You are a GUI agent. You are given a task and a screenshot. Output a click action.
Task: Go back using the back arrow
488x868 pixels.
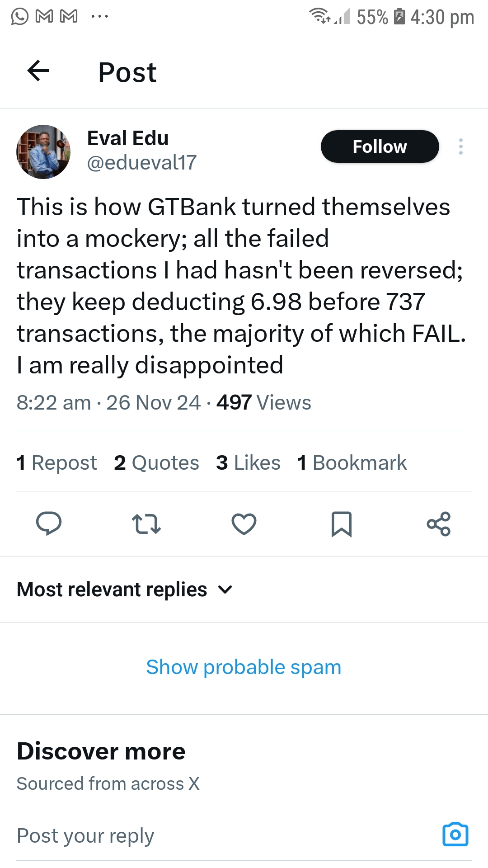click(x=38, y=71)
